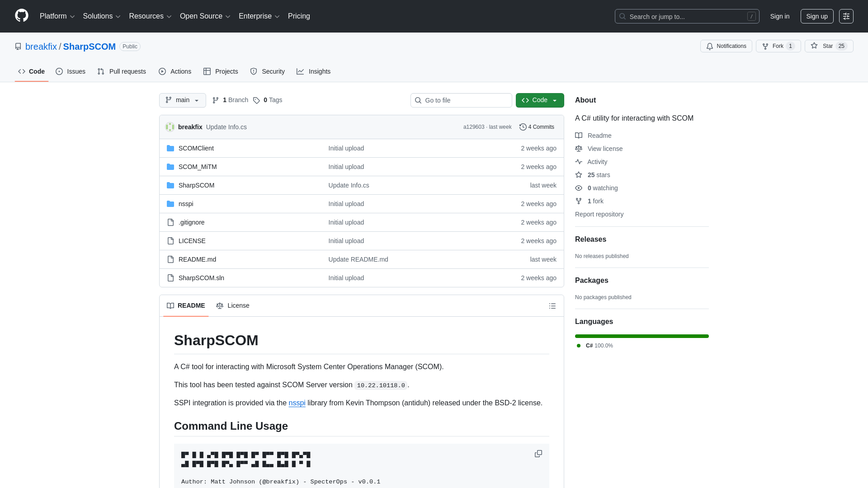Click the commit history clock icon showing 4 Commits
Viewport: 868px width, 488px height.
point(524,127)
